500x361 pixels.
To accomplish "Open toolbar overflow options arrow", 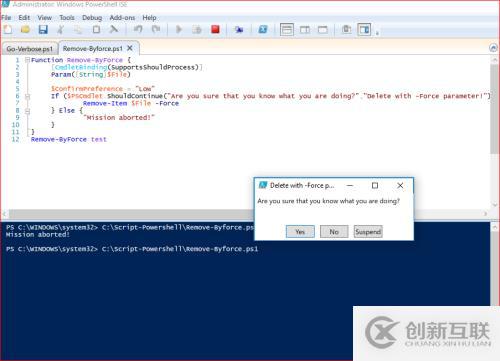I will coord(377,33).
